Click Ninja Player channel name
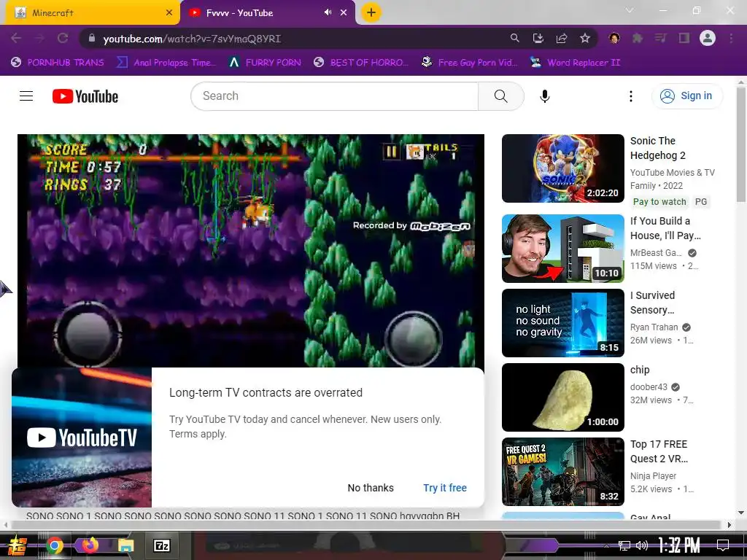Viewport: 747px width, 560px height. point(653,475)
